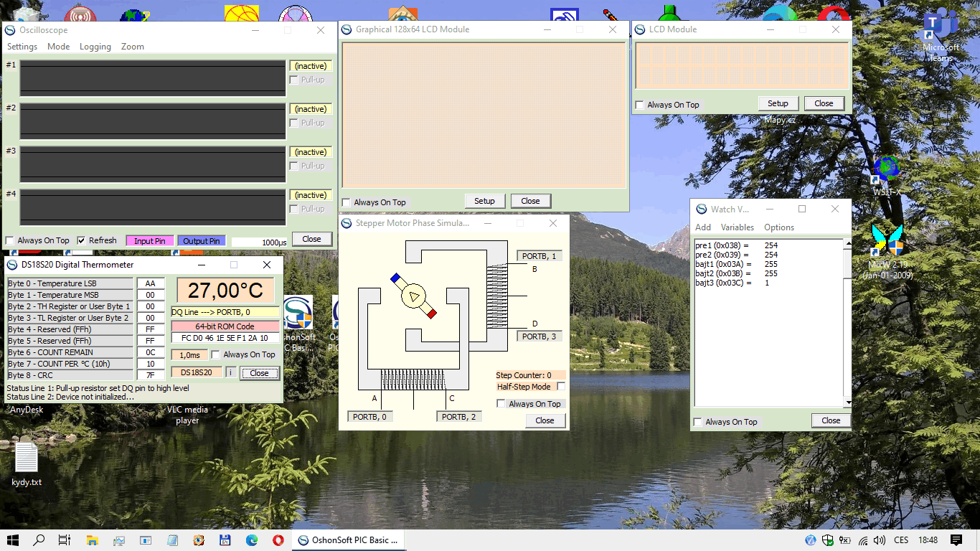The width and height of the screenshot is (980, 551).
Task: Click the info 'i' button in DS18S20 Thermometer
Action: [x=230, y=372]
